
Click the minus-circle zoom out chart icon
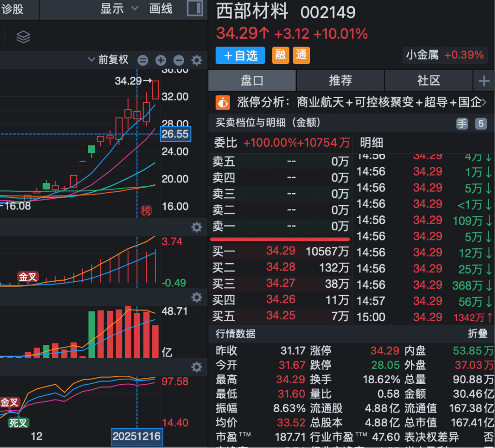click(179, 60)
